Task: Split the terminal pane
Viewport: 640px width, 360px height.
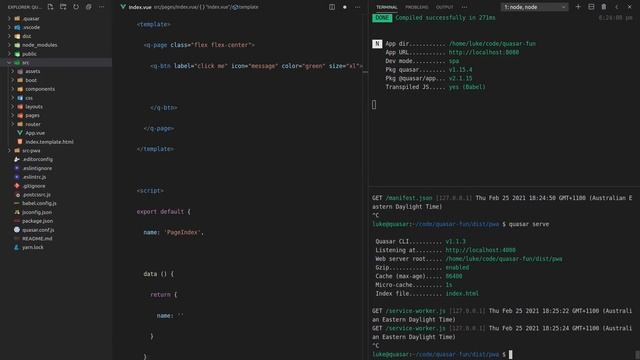Action: [591, 7]
